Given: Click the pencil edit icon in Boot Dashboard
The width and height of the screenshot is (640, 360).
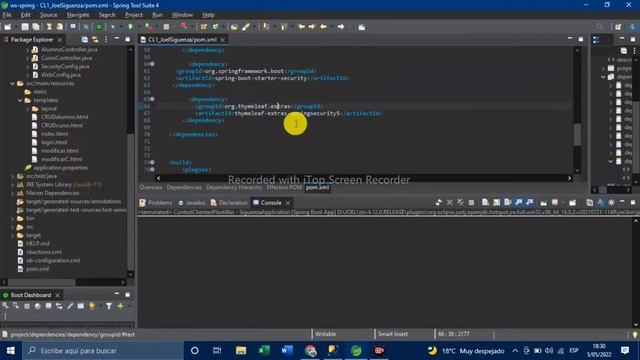Looking at the screenshot, I should click(x=70, y=306).
